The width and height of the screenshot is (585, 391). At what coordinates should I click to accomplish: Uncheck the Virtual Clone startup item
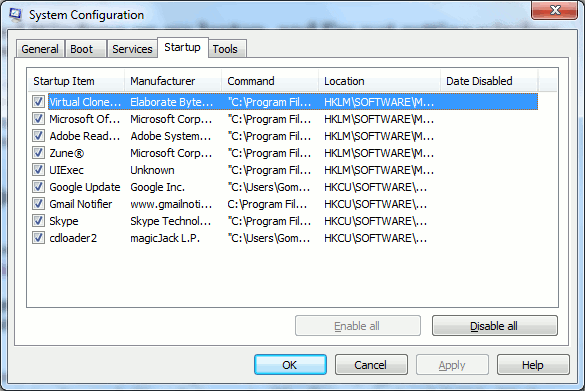pos(38,101)
